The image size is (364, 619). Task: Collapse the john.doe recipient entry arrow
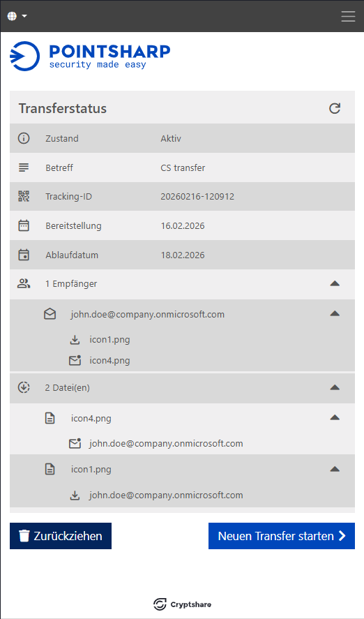pyautogui.click(x=335, y=313)
